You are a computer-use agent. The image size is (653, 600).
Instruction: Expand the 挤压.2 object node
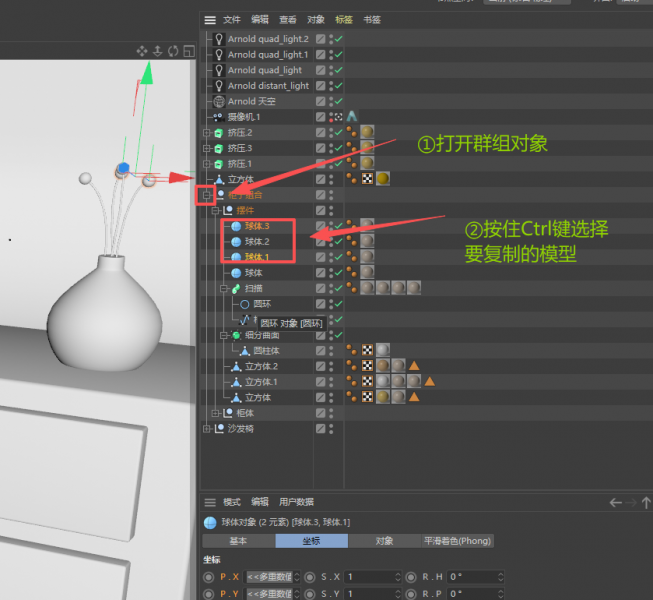[x=206, y=133]
